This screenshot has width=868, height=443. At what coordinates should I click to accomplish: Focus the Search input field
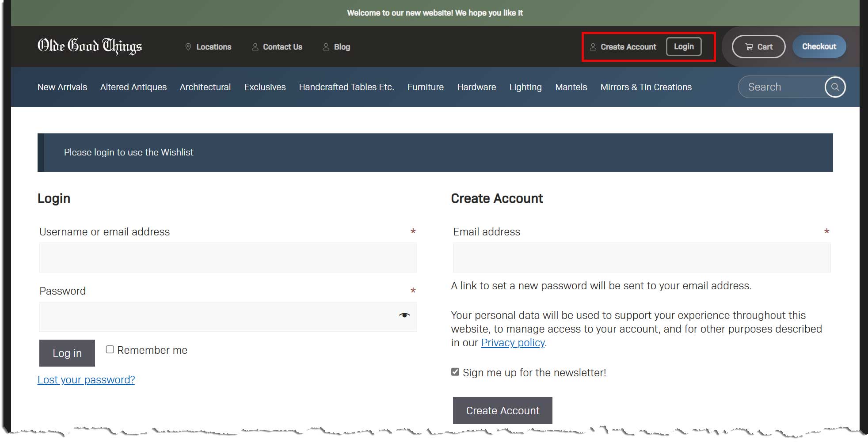781,87
